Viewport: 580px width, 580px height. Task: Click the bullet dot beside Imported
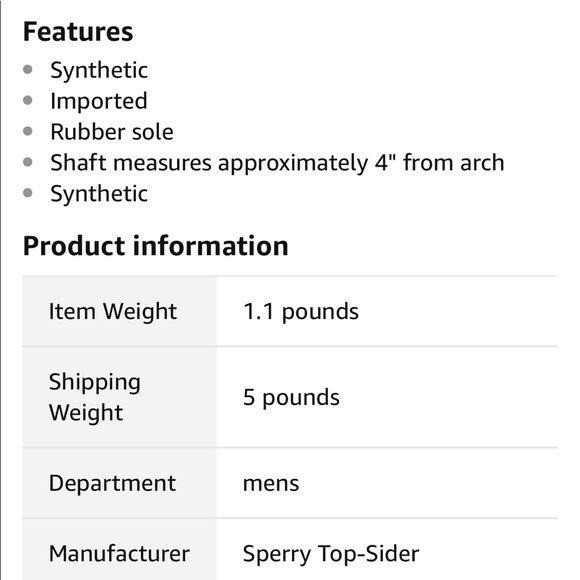(28, 100)
